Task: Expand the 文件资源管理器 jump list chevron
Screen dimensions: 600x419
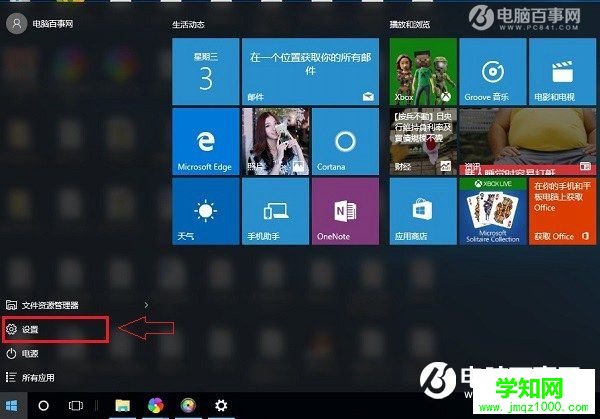Action: pos(146,305)
